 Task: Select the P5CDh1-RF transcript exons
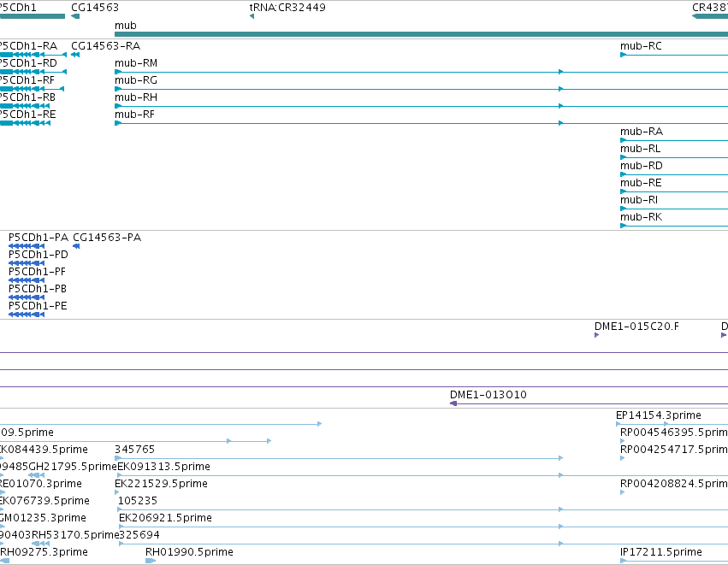32,89
